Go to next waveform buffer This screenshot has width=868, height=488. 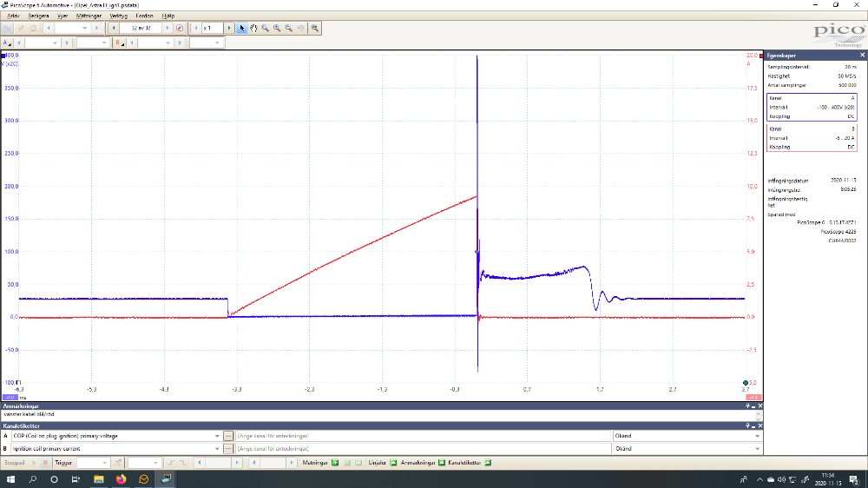click(x=168, y=28)
